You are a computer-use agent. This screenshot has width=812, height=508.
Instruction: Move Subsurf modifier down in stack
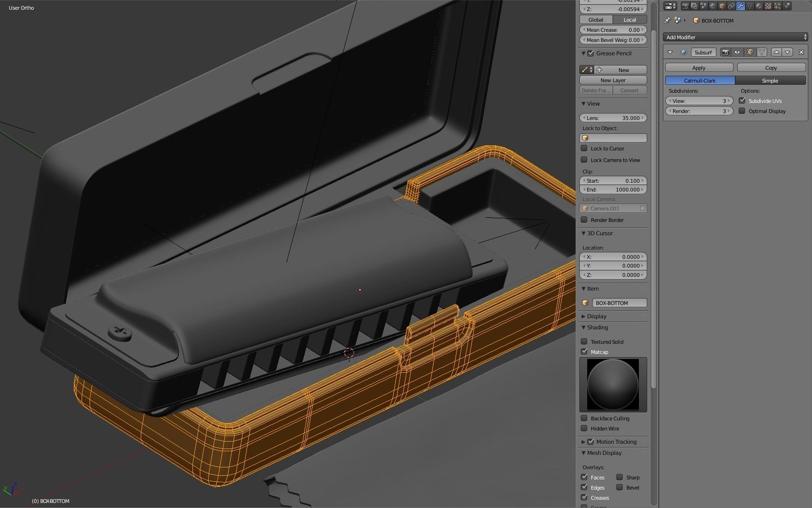coord(788,52)
